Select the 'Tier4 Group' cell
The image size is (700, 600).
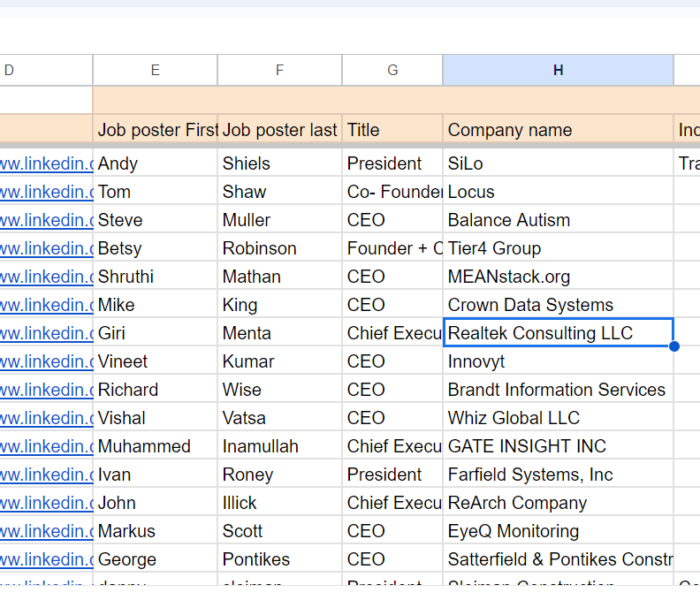558,248
